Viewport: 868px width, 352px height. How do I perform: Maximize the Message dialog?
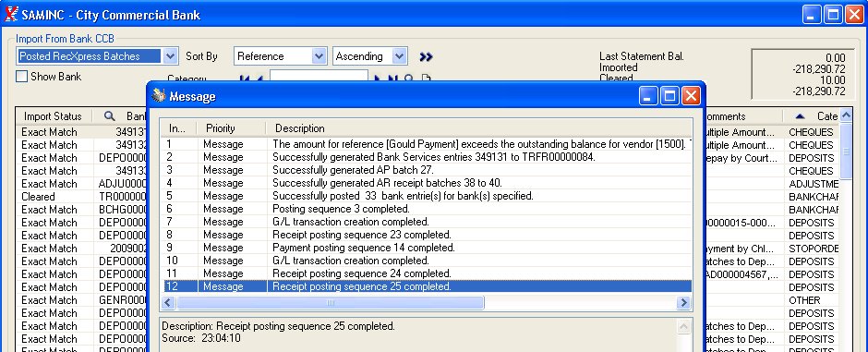[669, 96]
